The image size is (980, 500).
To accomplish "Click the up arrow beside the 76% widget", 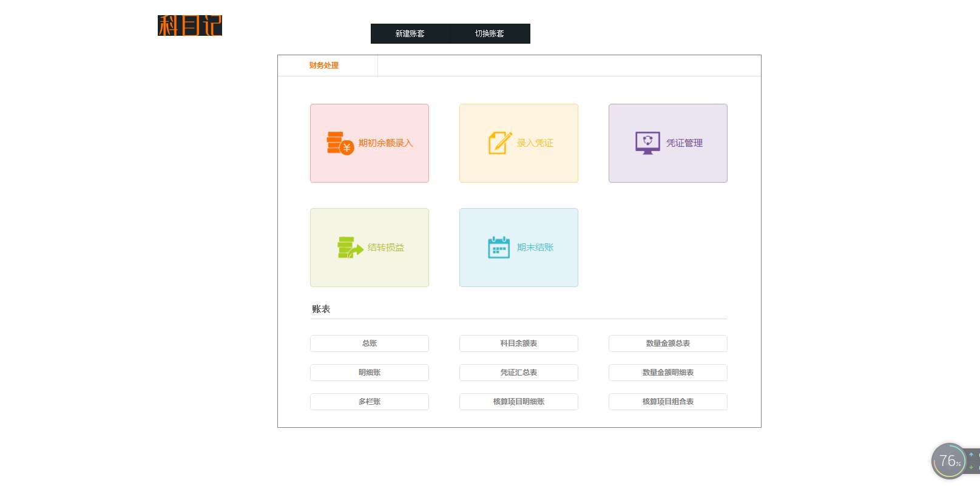I will pos(971,454).
